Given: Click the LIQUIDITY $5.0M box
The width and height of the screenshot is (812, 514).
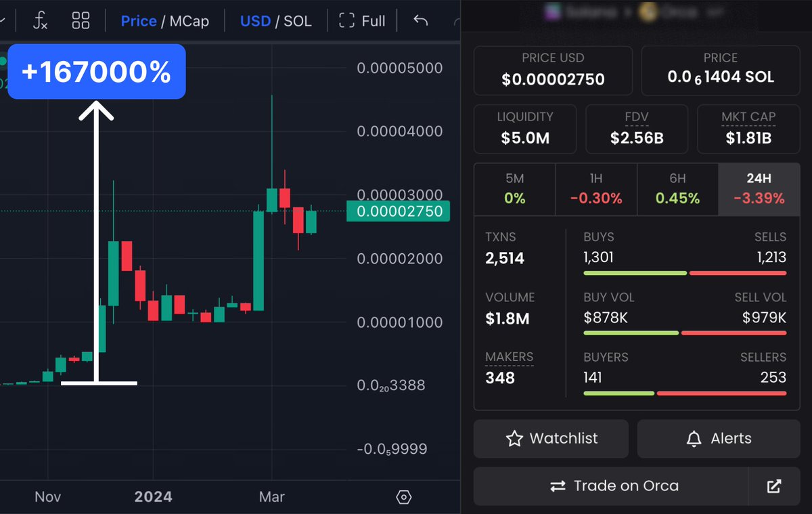Looking at the screenshot, I should pos(525,129).
